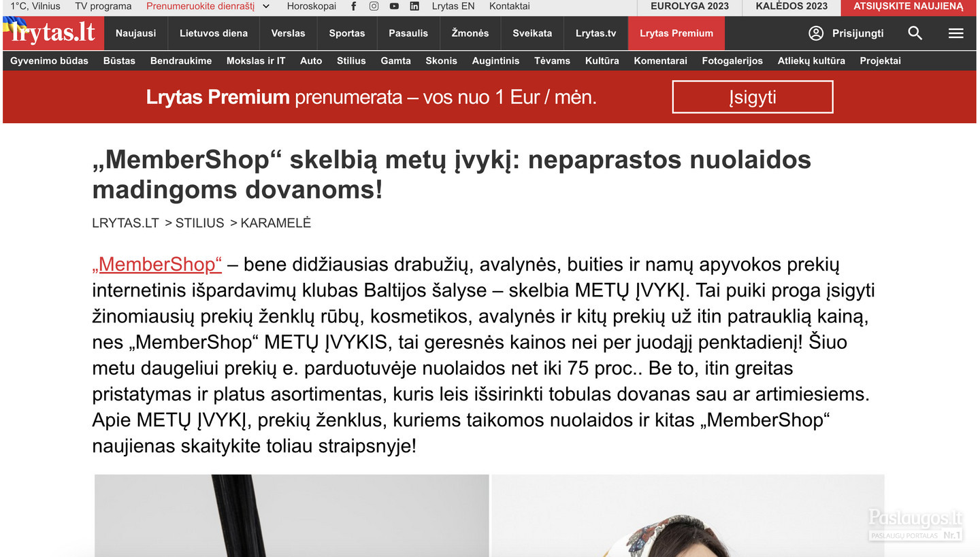The height and width of the screenshot is (557, 980).
Task: Click the article headline about MemberShop
Action: tap(451, 175)
